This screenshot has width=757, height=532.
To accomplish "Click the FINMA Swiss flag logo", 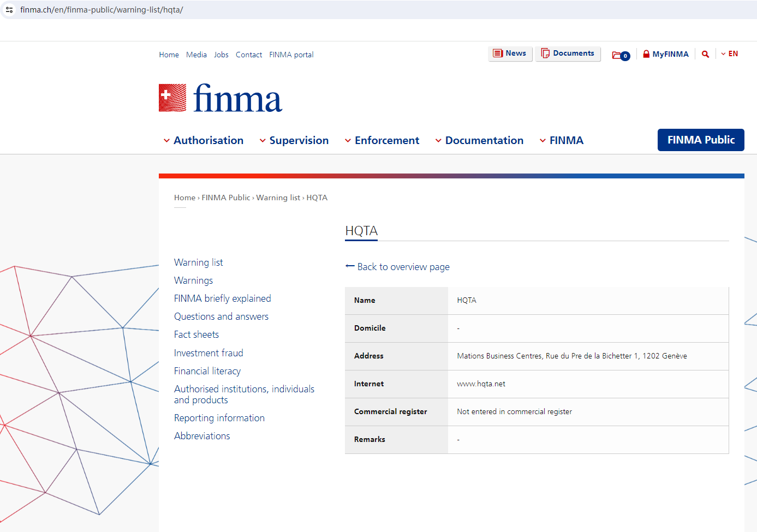I will coord(172,98).
